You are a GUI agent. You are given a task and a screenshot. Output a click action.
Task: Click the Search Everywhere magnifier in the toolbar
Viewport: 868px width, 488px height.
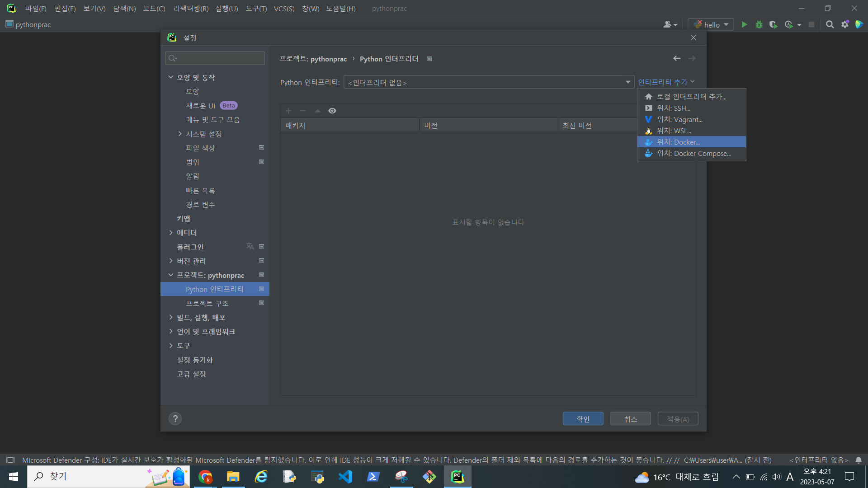(830, 24)
